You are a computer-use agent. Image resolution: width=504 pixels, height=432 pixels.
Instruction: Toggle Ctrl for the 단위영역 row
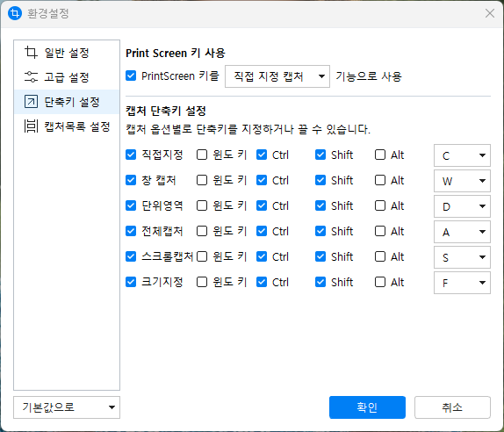point(262,205)
